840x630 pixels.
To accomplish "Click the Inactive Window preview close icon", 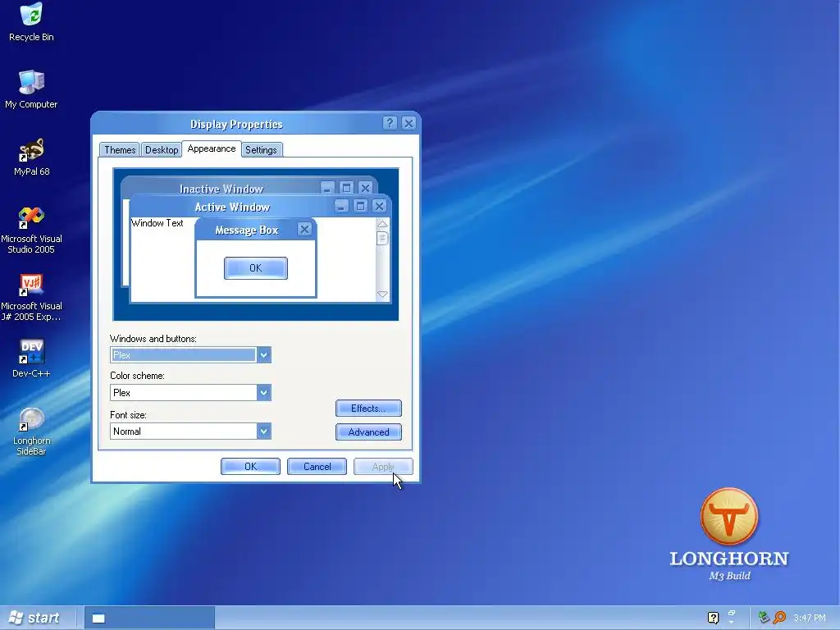I will click(x=365, y=188).
